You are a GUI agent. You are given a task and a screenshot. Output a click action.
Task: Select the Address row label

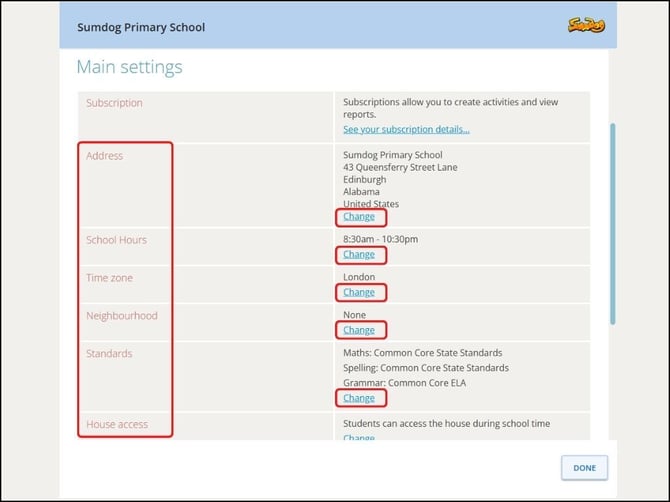click(x=104, y=156)
